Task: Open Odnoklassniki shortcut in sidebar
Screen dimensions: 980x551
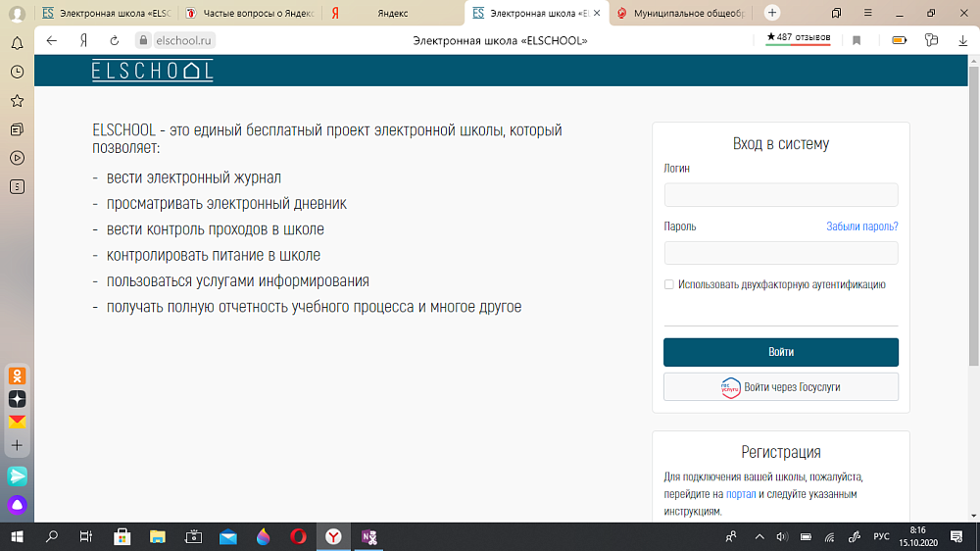Action: click(17, 376)
